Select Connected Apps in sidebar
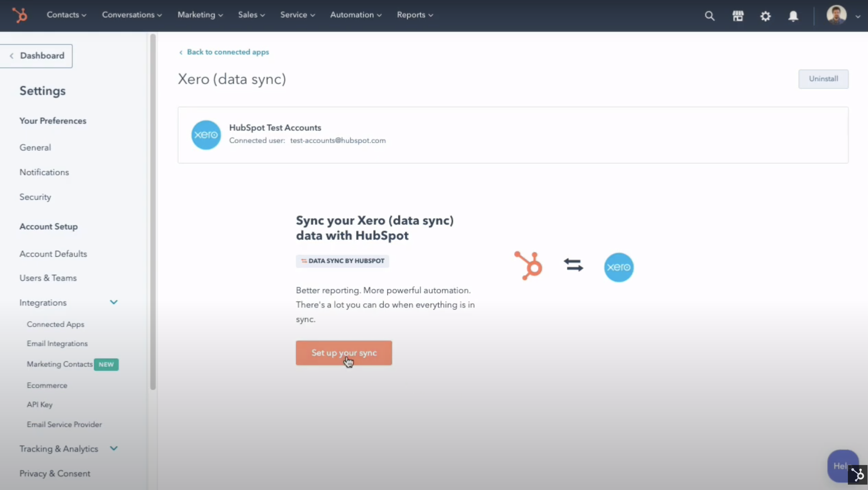Screen dimensions: 868x490 pyautogui.click(x=56, y=324)
